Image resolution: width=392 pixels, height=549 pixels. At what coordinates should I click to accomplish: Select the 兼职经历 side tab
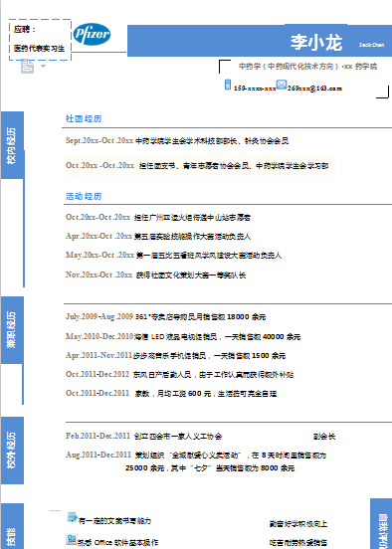pos(12,330)
